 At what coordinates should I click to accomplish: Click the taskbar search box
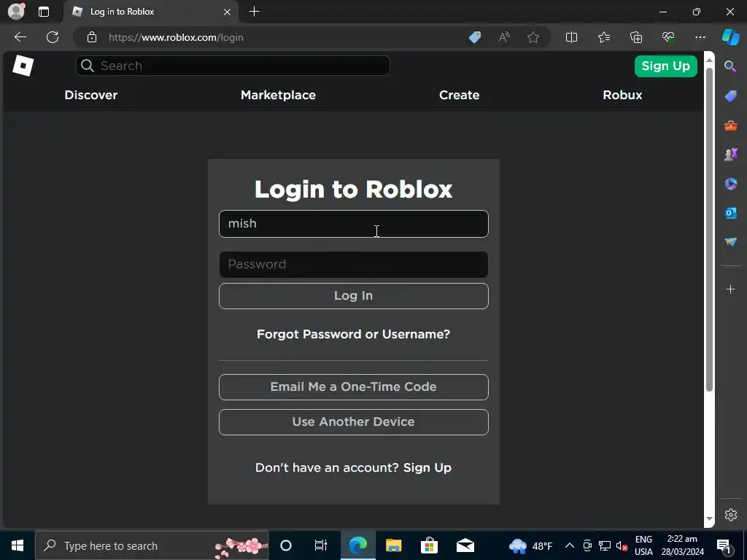[x=152, y=545]
